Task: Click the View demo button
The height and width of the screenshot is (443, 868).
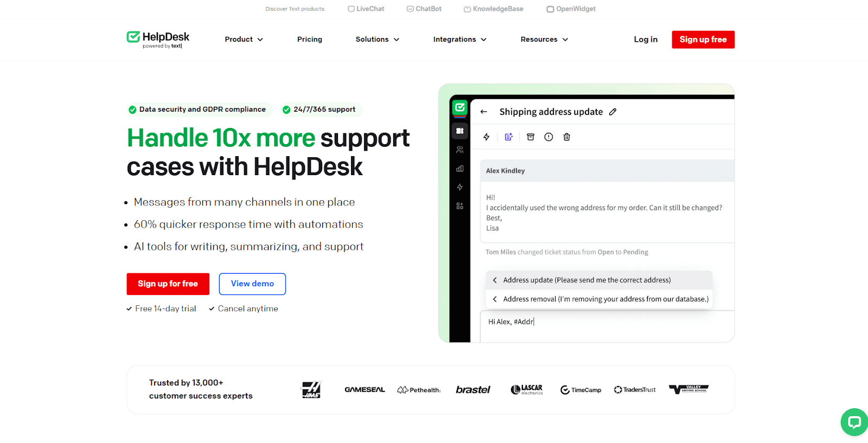Action: [x=252, y=284]
